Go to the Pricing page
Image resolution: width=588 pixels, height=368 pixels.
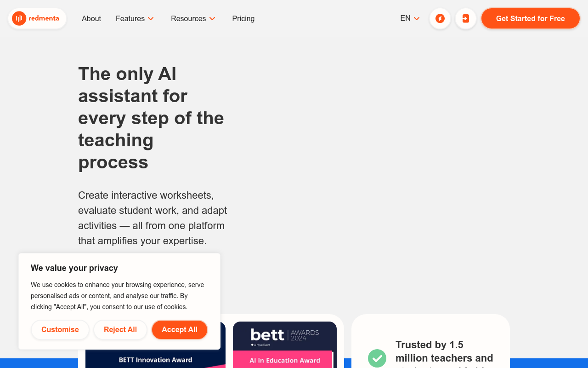click(x=243, y=18)
